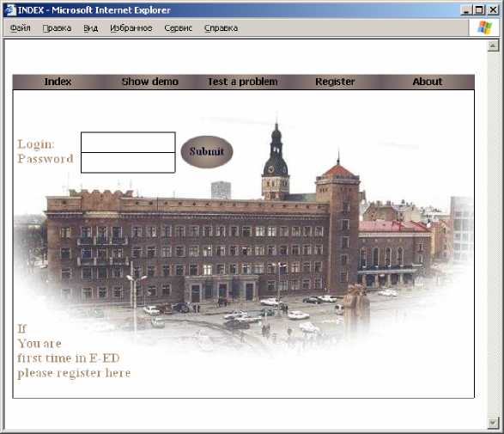504x434 pixels.
Task: Select the Test a problem tab
Action: point(243,82)
